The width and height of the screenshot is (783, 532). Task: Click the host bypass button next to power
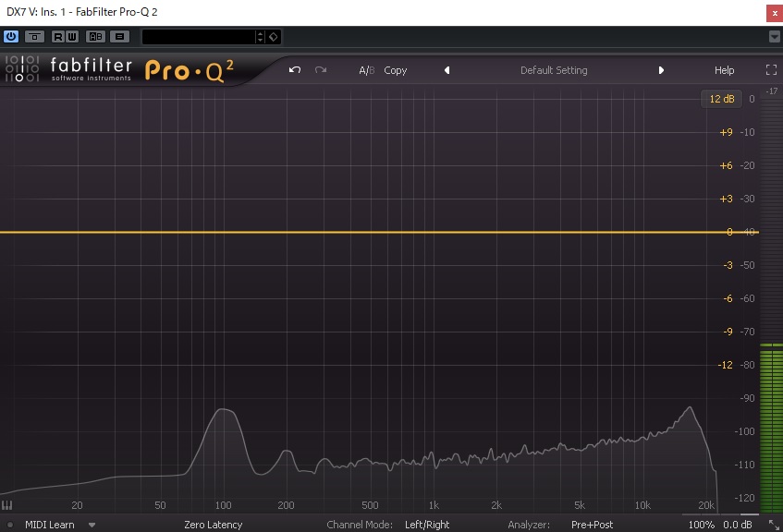[x=34, y=36]
